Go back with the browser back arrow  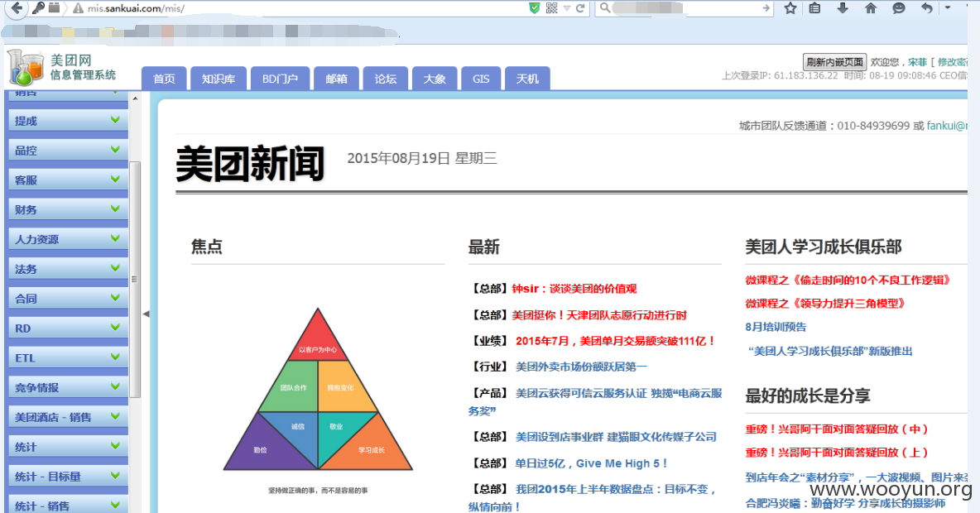click(17, 8)
